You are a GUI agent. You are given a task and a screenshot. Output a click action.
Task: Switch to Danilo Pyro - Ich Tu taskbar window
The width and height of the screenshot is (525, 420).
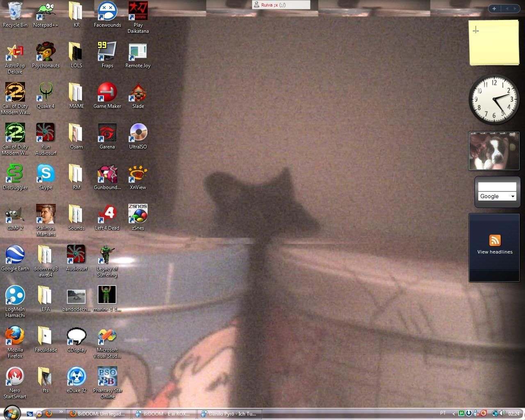[230, 414]
